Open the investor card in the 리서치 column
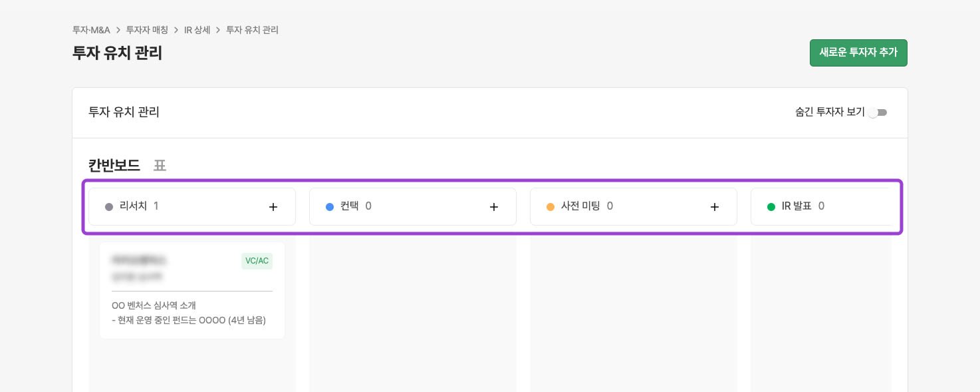980x392 pixels. [192, 291]
